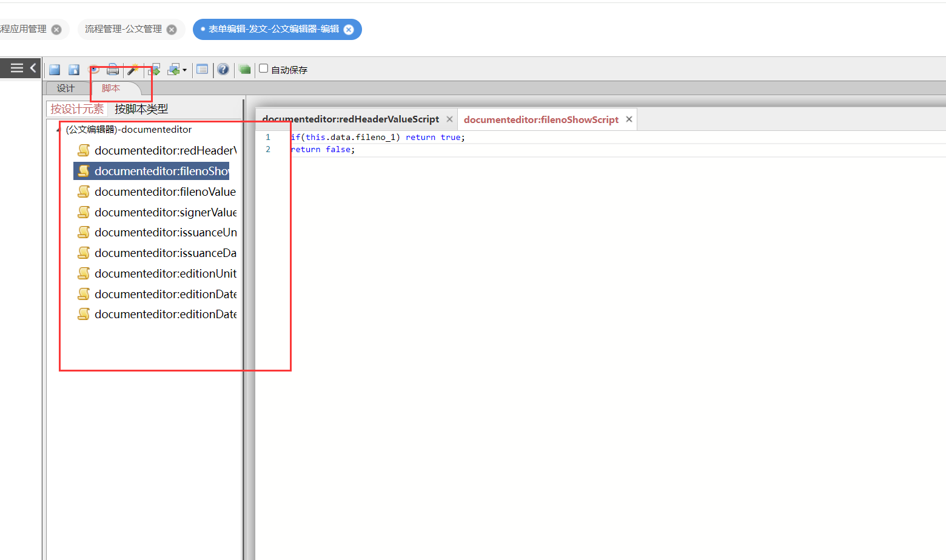This screenshot has height=560, width=946.
Task: Collapse the sidebar with the left chevron
Action: pyautogui.click(x=33, y=68)
